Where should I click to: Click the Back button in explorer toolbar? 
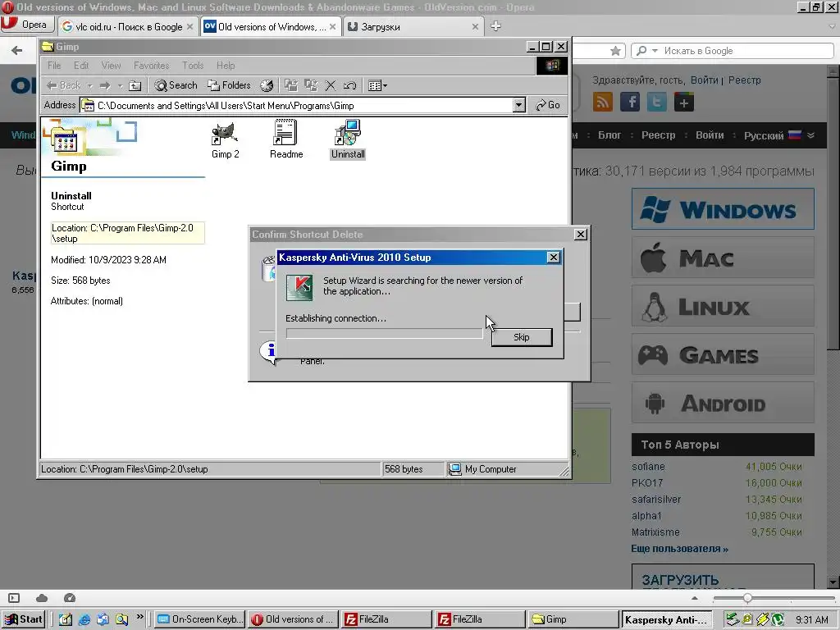[x=63, y=85]
